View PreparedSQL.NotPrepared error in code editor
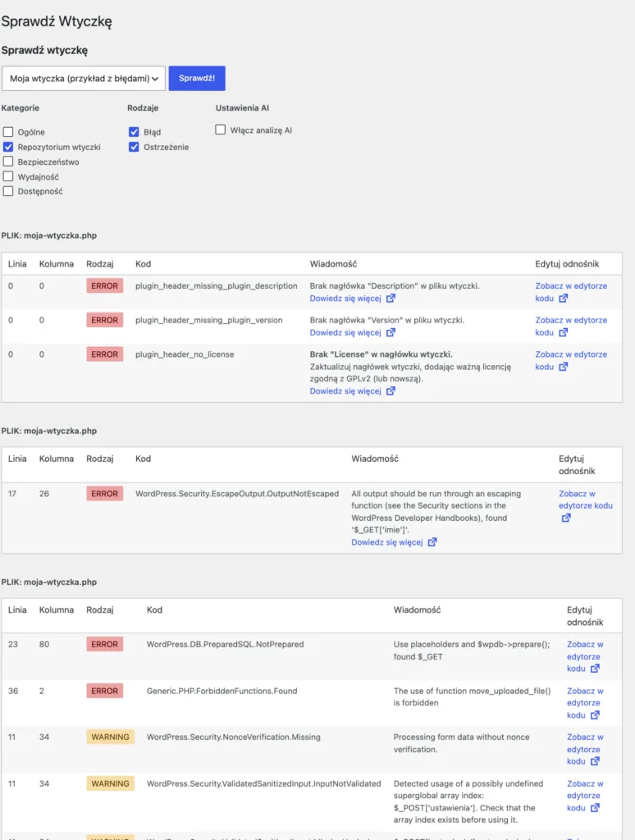The width and height of the screenshot is (635, 840). tap(585, 656)
